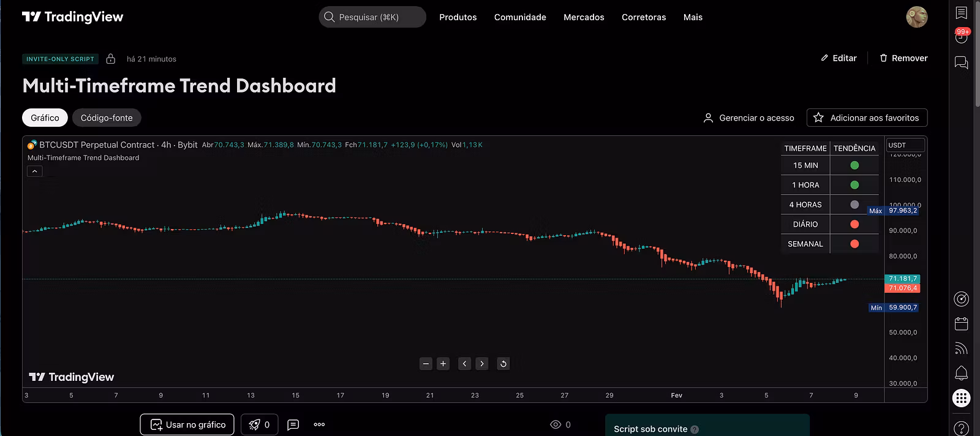Open the 99+ notifications icon

[962, 36]
